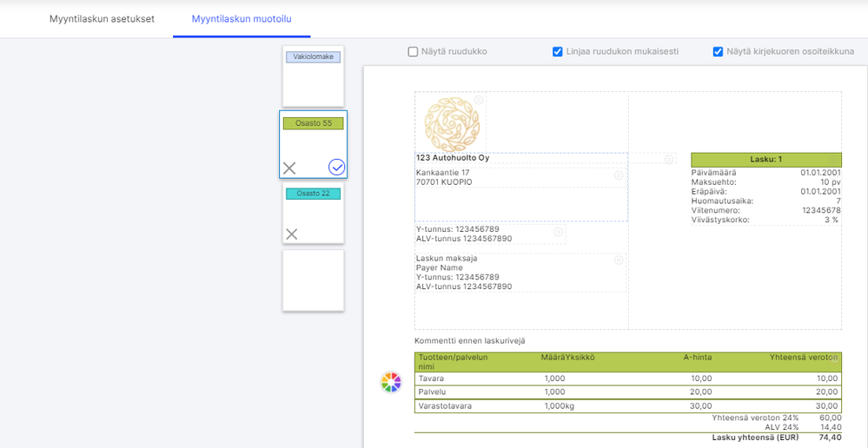
Task: Click the 60,00 subtotal value
Action: 832,418
